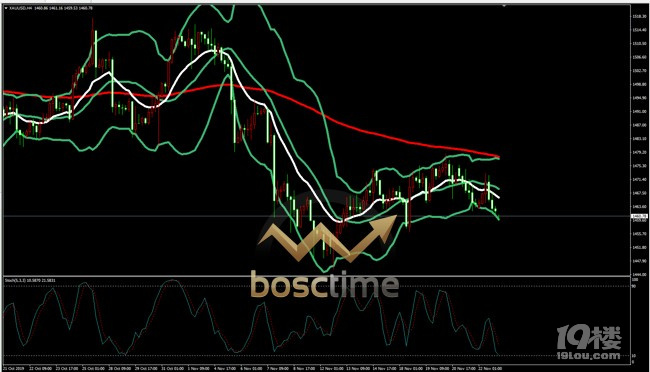Click the 4 Nov 17:00 time label
Image resolution: width=650 pixels, height=372 pixels.
pyautogui.click(x=225, y=368)
